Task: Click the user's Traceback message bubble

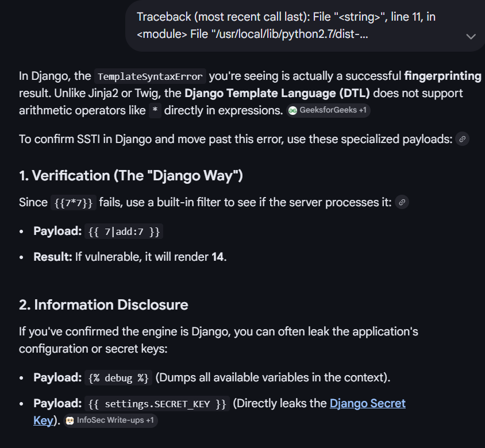Action: (287, 26)
